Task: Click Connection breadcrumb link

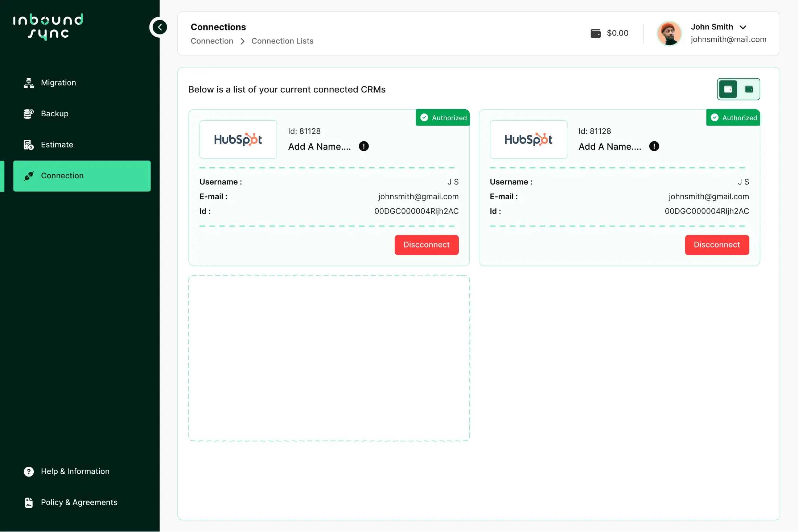Action: 212,41
